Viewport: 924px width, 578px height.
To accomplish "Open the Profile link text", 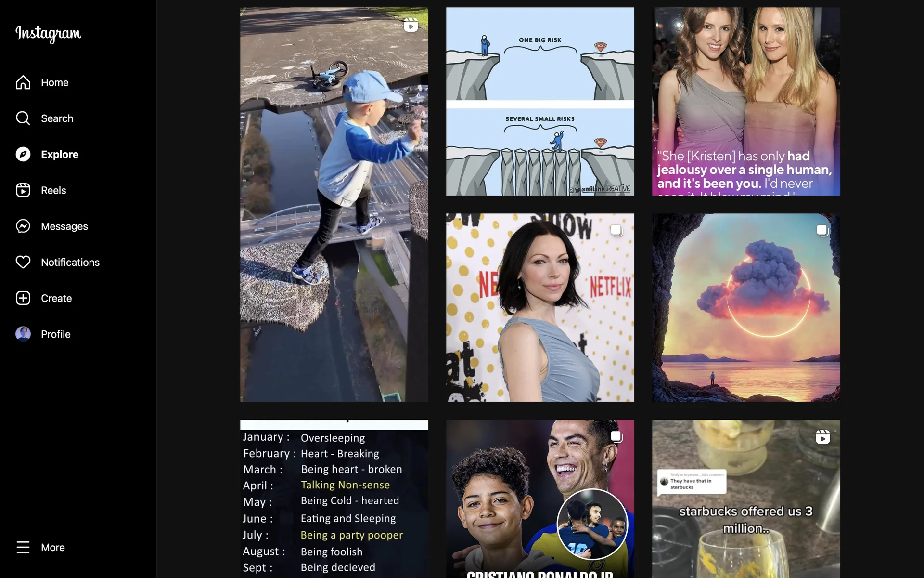I will point(56,334).
